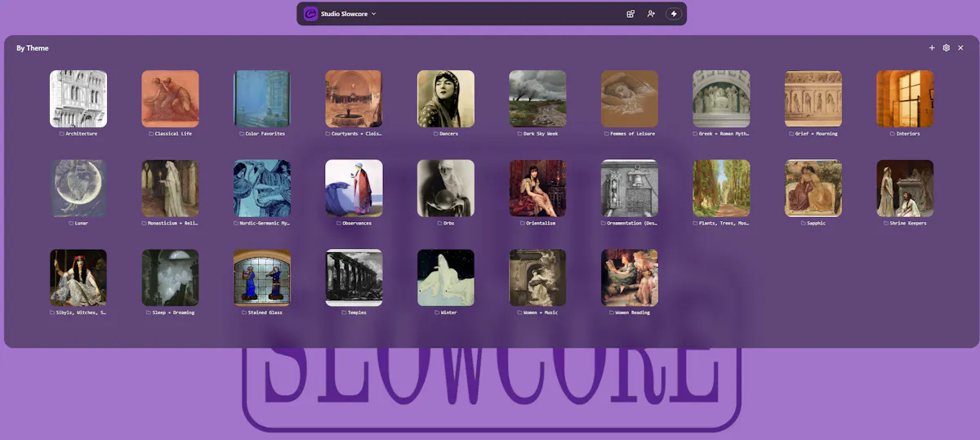This screenshot has height=440, width=980.
Task: Open the Orientalism folder
Action: [537, 188]
